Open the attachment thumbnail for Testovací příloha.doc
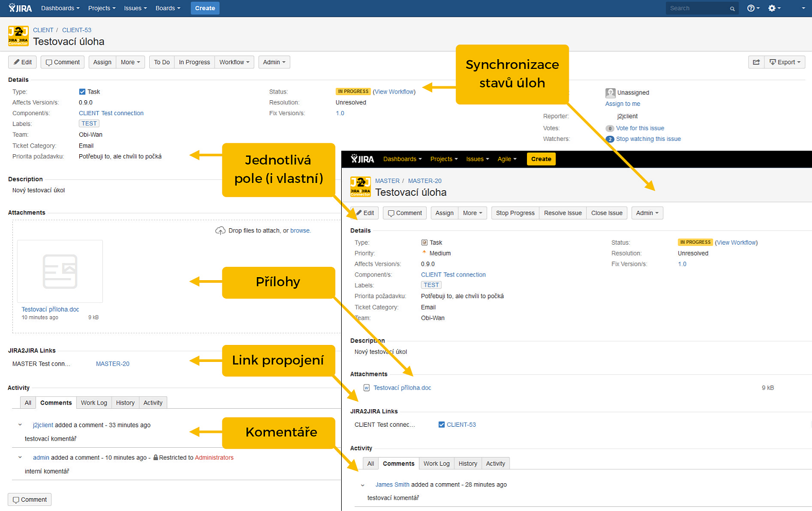The height and width of the screenshot is (511, 812). pos(60,271)
